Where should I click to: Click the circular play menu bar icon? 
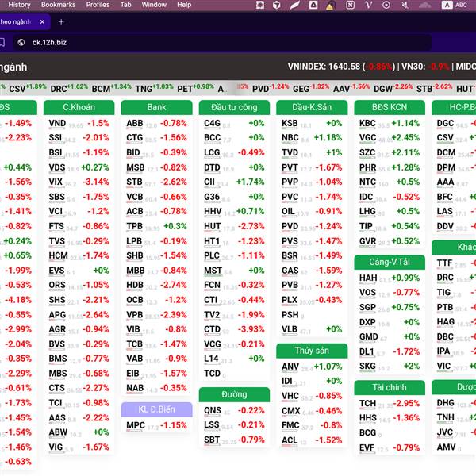[x=386, y=5]
